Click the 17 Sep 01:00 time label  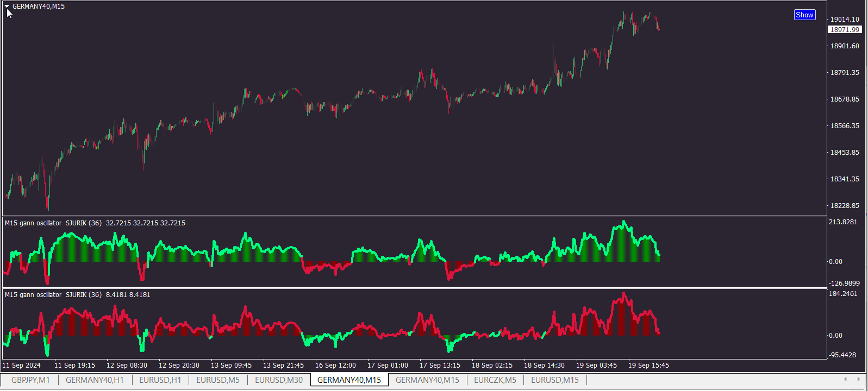[388, 365]
